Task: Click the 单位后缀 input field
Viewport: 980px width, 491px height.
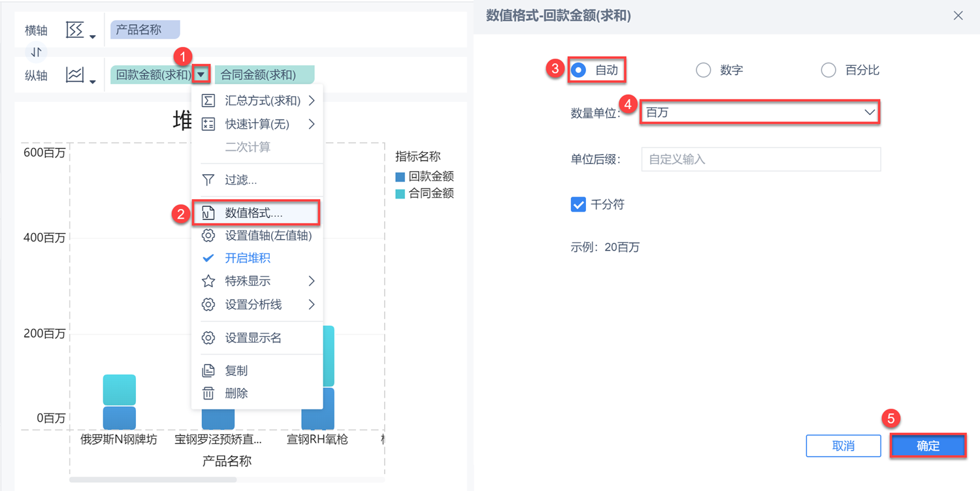Action: click(x=760, y=159)
